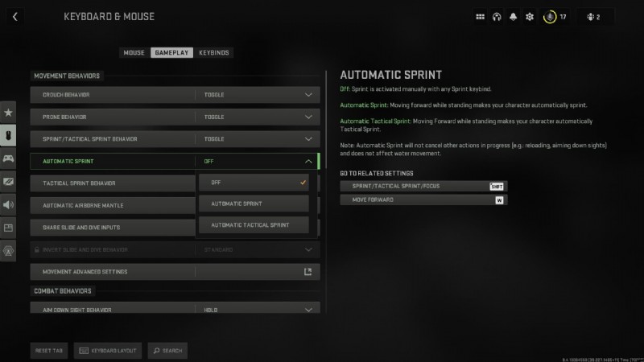Switch to the Mouse tab
This screenshot has width=644, height=362.
click(x=134, y=53)
